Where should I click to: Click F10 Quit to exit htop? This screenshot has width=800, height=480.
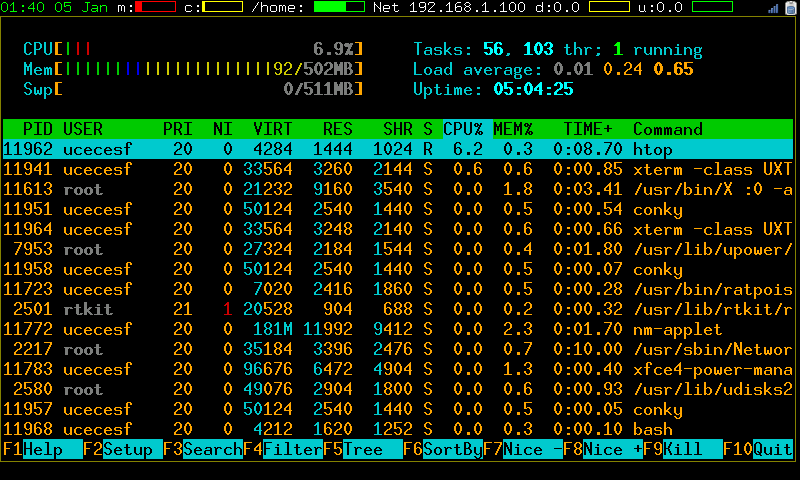click(x=772, y=450)
